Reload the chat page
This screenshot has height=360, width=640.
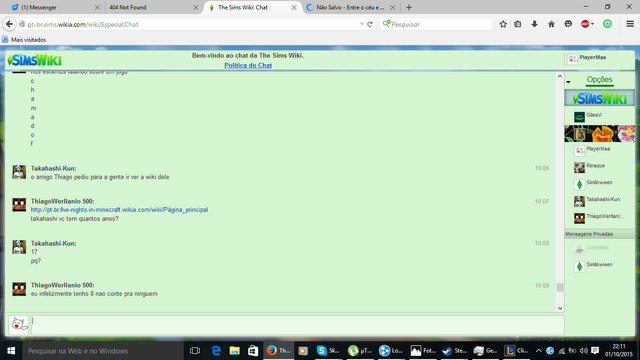click(x=370, y=24)
